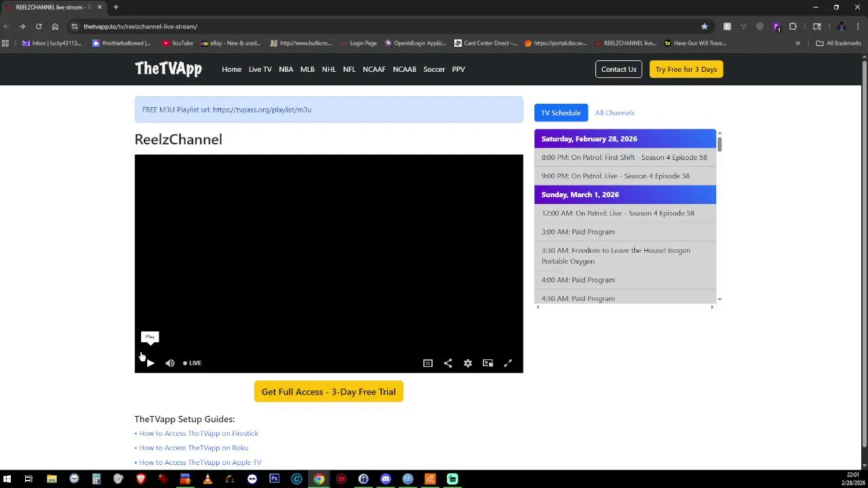The image size is (868, 488).
Task: Open the Contact Us button
Action: point(618,69)
